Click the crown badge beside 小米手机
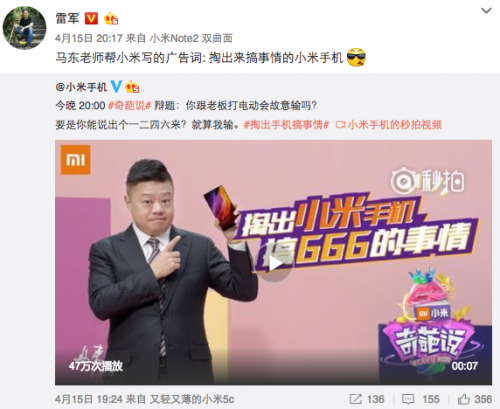The image size is (500, 409). [x=132, y=87]
